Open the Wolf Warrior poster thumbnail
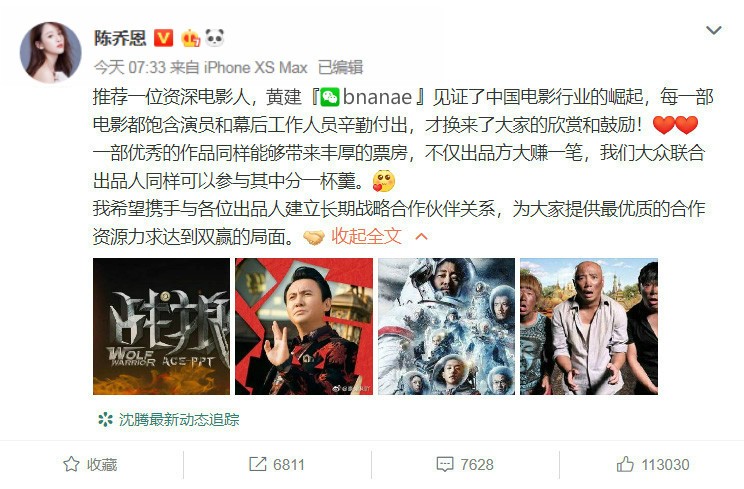The image size is (744, 489). [x=161, y=326]
